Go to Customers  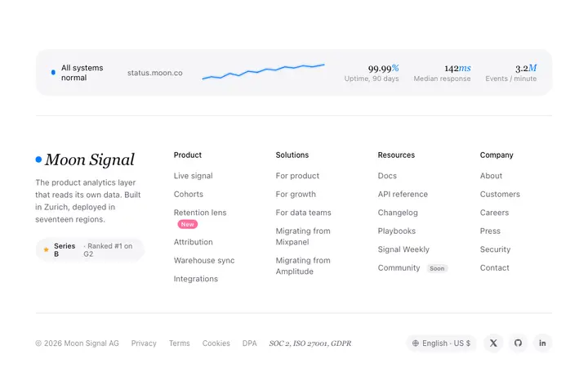coord(500,194)
